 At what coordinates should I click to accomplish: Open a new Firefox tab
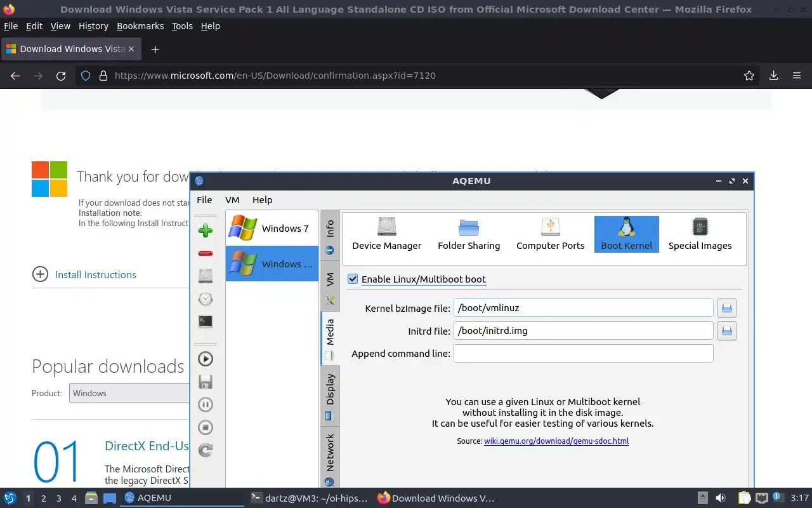[155, 49]
